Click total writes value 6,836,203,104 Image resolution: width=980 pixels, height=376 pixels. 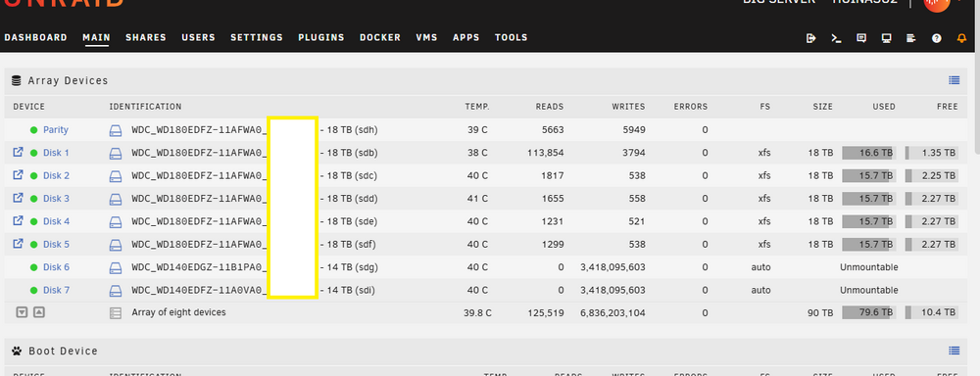click(x=612, y=312)
